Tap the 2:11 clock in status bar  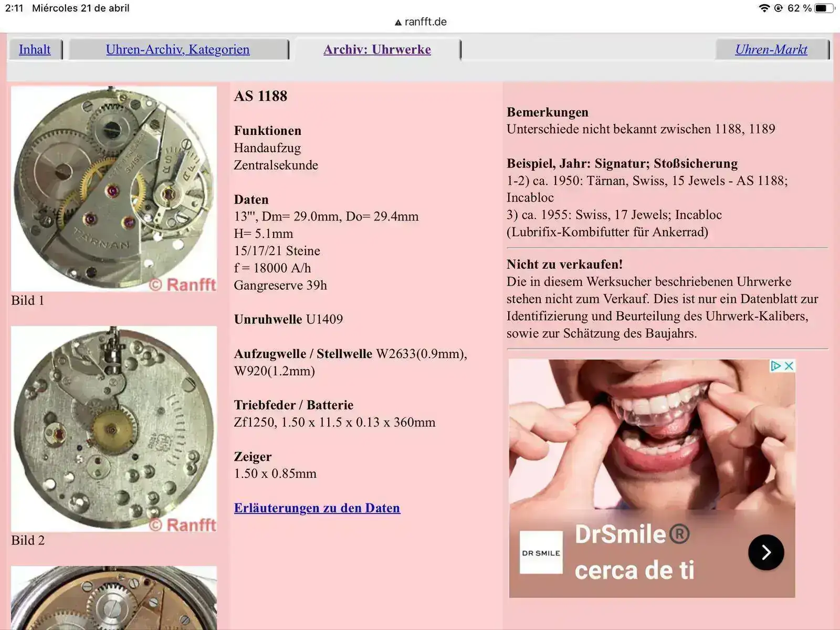pos(14,8)
